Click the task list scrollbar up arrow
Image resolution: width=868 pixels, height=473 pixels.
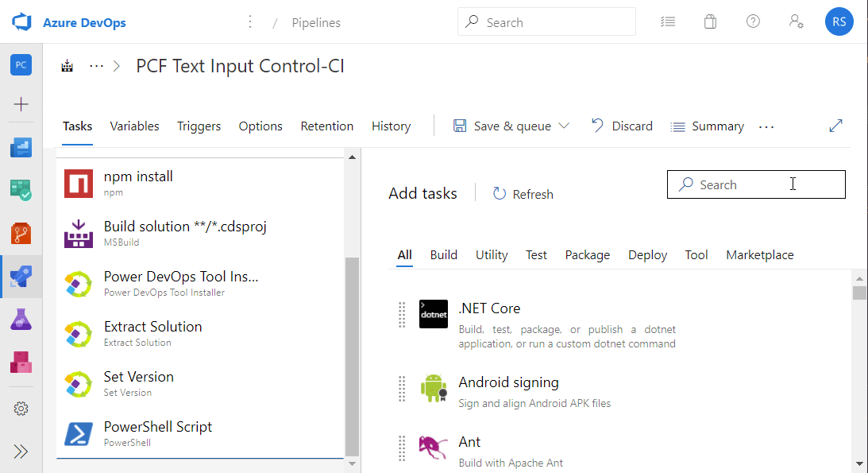click(x=352, y=157)
